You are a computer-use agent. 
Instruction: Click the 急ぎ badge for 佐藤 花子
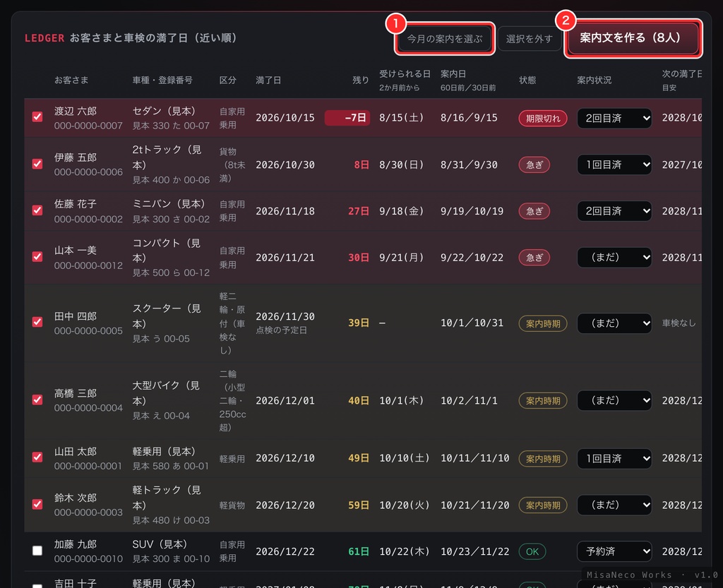[534, 212]
